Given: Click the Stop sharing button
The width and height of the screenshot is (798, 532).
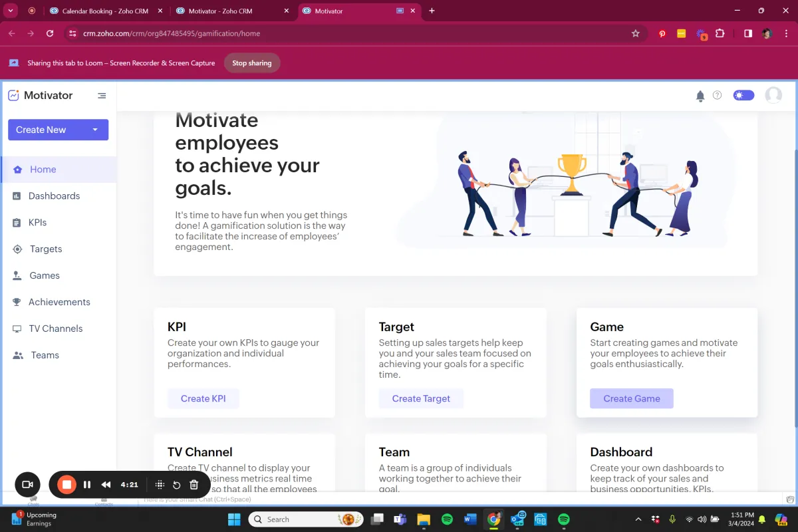Looking at the screenshot, I should pyautogui.click(x=252, y=63).
